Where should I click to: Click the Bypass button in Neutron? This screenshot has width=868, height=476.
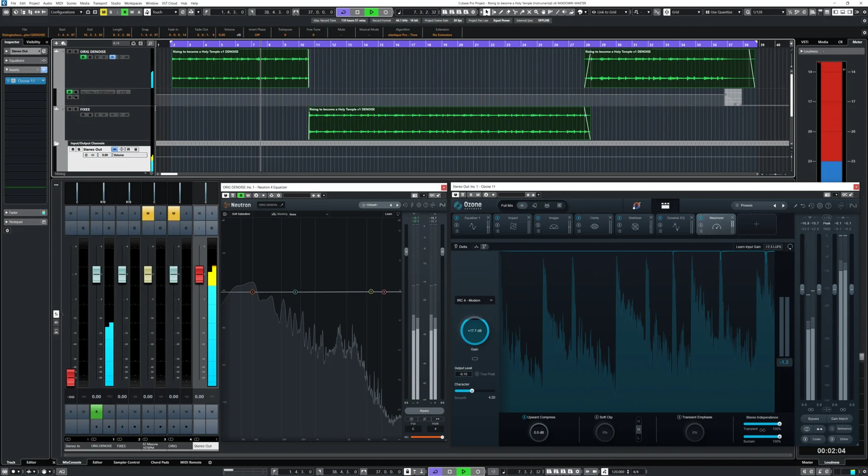tap(424, 410)
